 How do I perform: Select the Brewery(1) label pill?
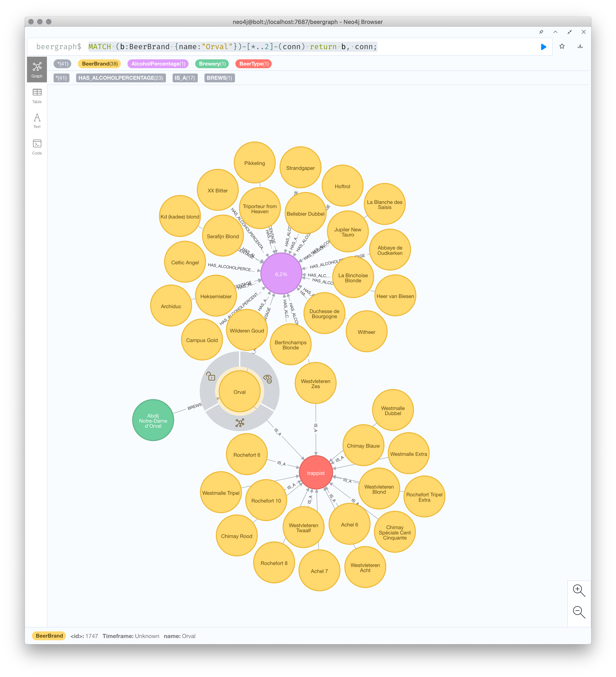[x=212, y=64]
